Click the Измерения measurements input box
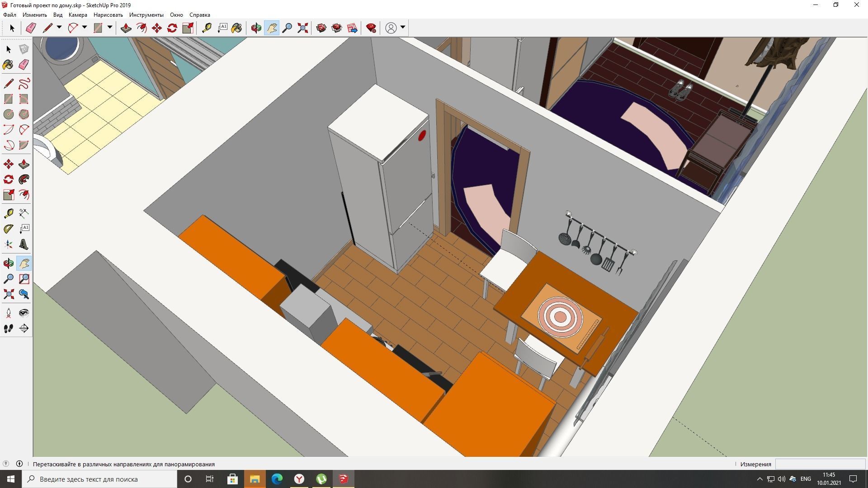Viewport: 868px width, 488px height. tap(820, 464)
